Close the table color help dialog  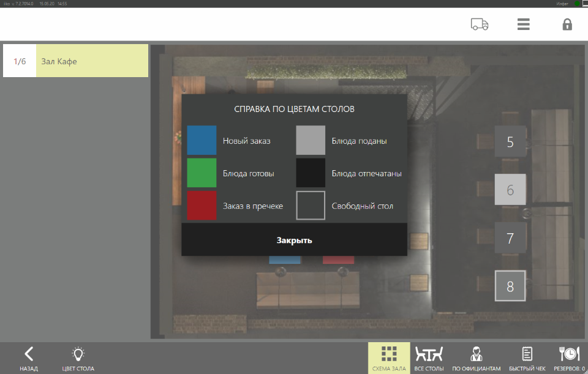[x=294, y=240]
